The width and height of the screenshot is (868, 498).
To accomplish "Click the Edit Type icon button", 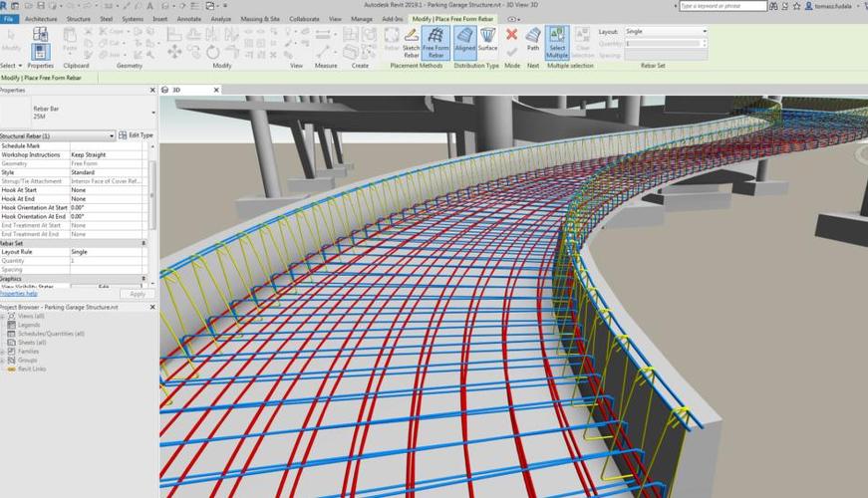I will [136, 135].
